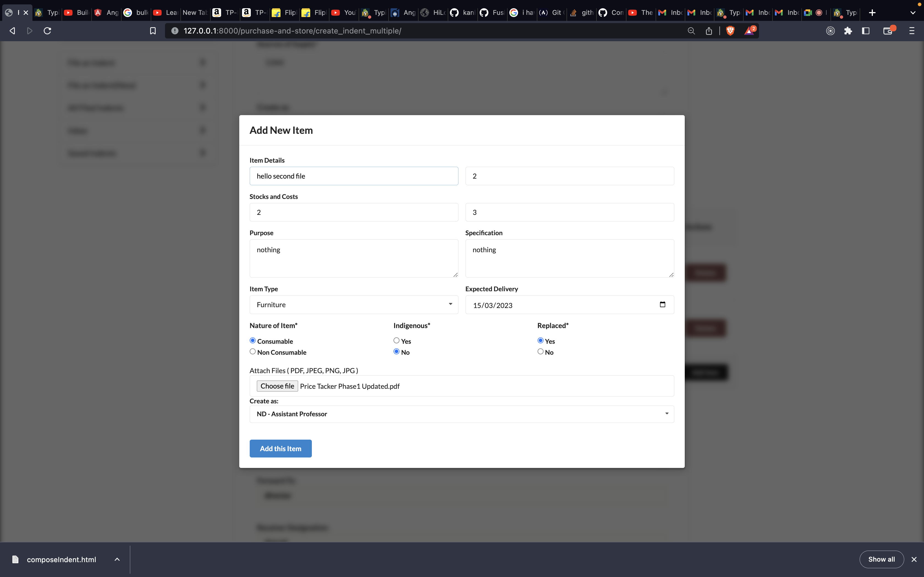
Task: Open the Item Type Furniture dropdown
Action: (354, 304)
